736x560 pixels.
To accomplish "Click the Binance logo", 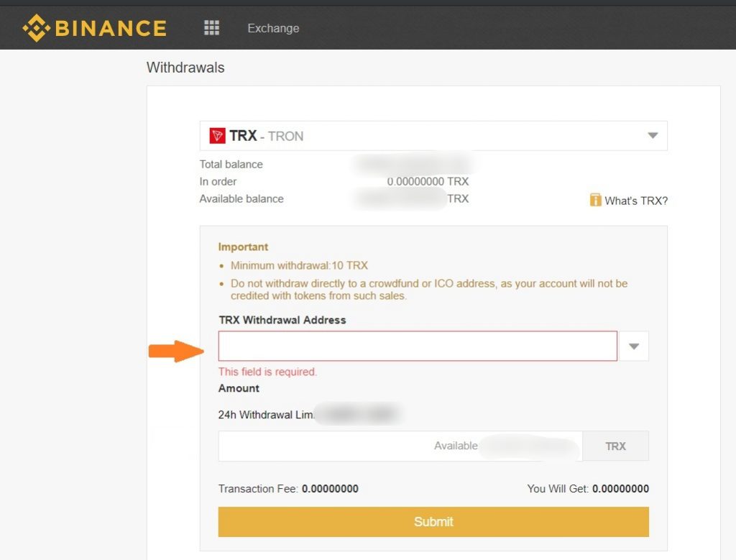I will pos(94,28).
